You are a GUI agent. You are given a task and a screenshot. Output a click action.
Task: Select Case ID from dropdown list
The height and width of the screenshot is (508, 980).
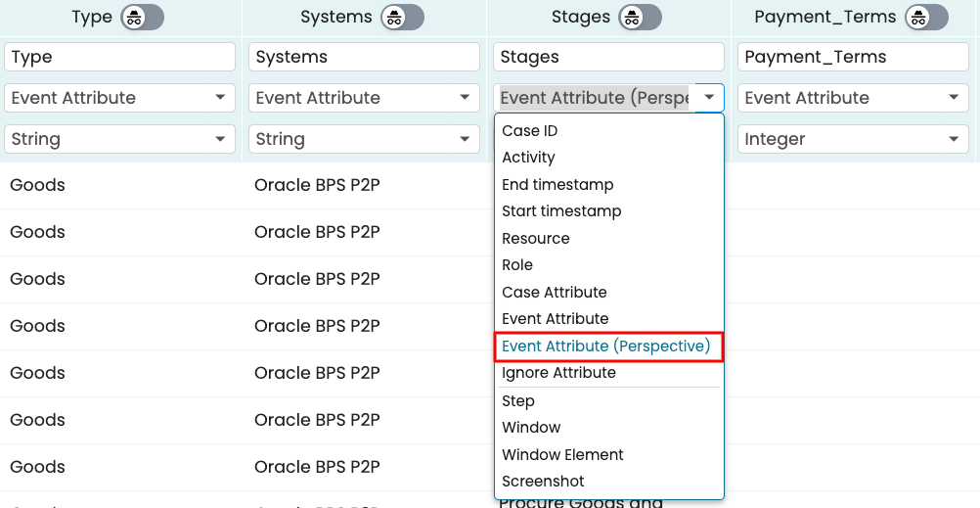point(530,131)
